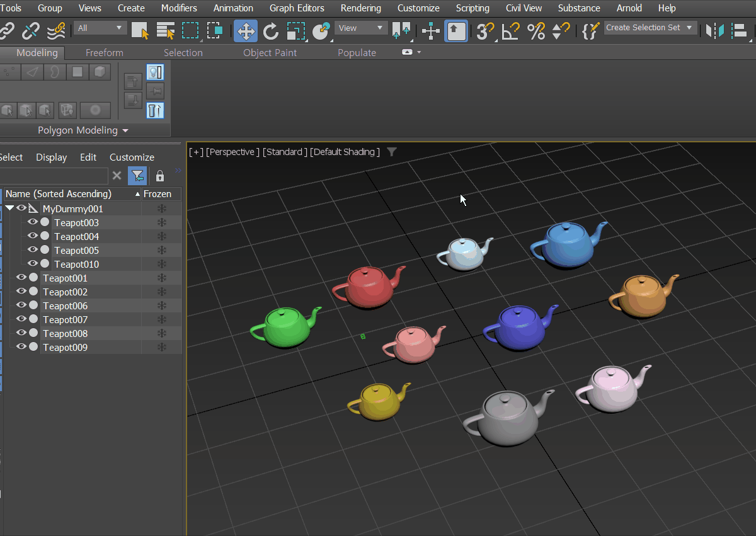Activate the Select and Move tool
The height and width of the screenshot is (536, 756).
(245, 31)
